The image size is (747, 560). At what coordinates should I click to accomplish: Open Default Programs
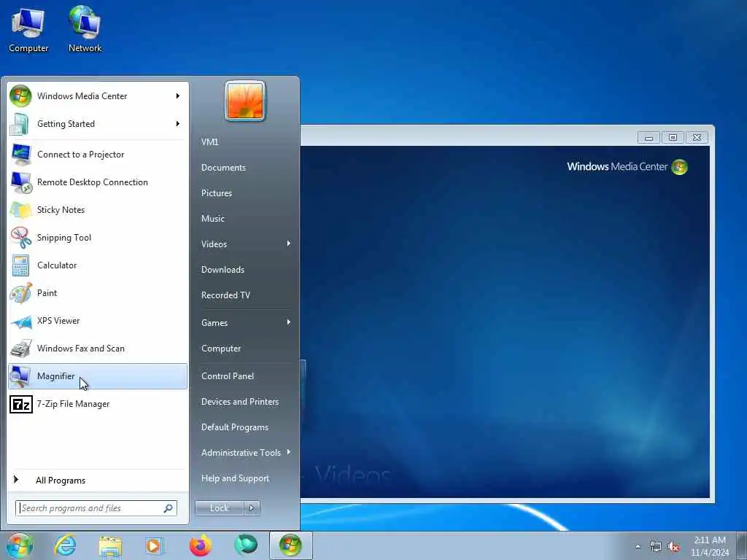coord(234,427)
